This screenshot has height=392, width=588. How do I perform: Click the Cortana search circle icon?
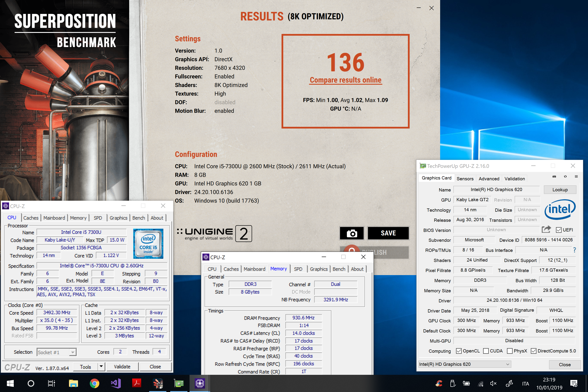pyautogui.click(x=31, y=383)
